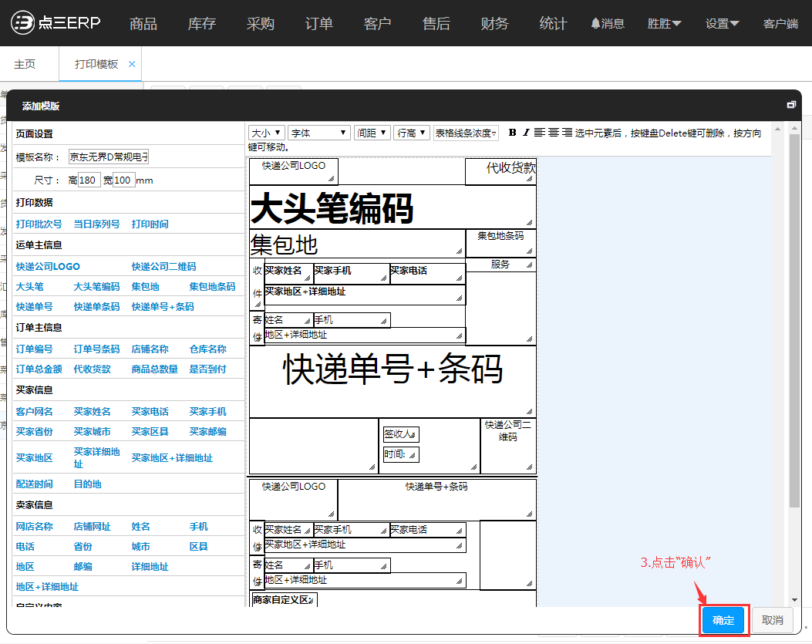
Task: Confirm with the 确定 button
Action: point(723,620)
